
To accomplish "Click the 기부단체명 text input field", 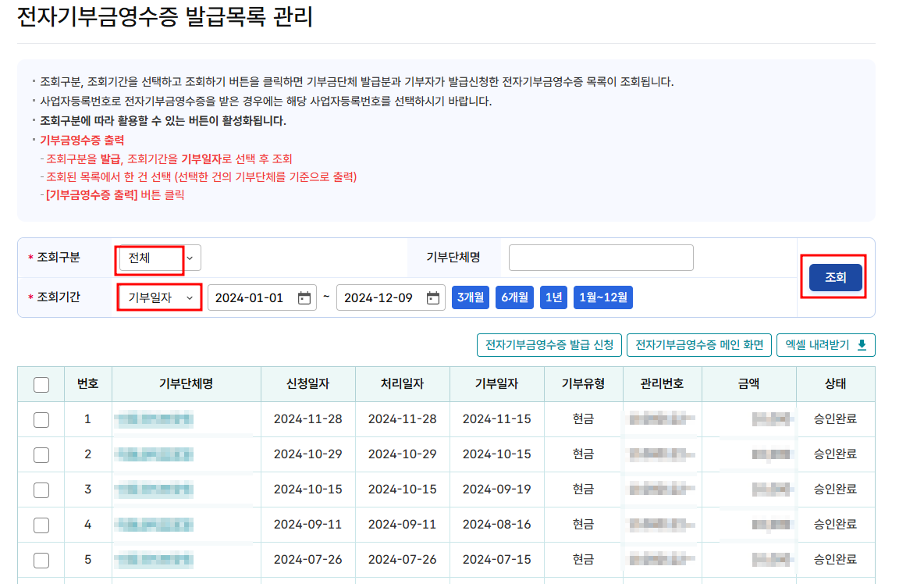I will pyautogui.click(x=601, y=258).
